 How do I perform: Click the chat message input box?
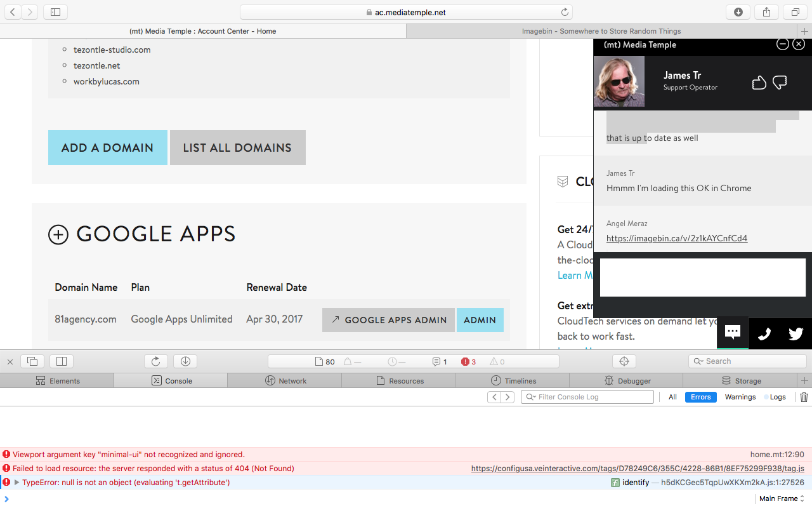click(x=703, y=277)
